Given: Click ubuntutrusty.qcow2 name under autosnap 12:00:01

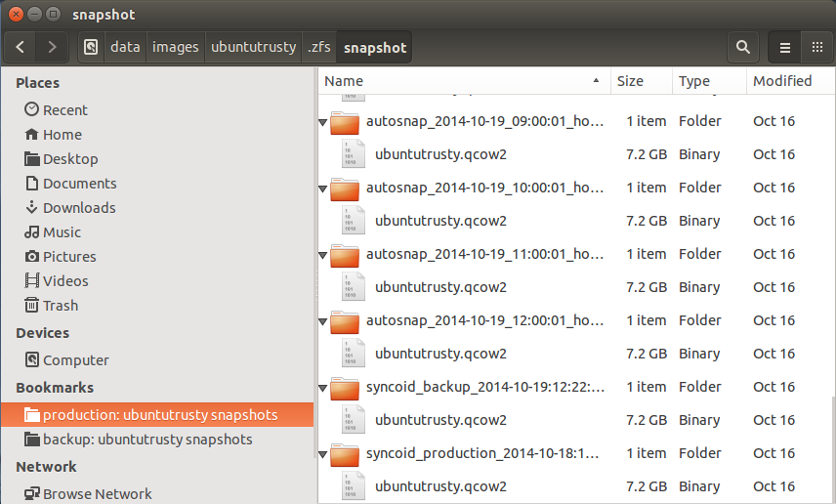Looking at the screenshot, I should [x=440, y=354].
